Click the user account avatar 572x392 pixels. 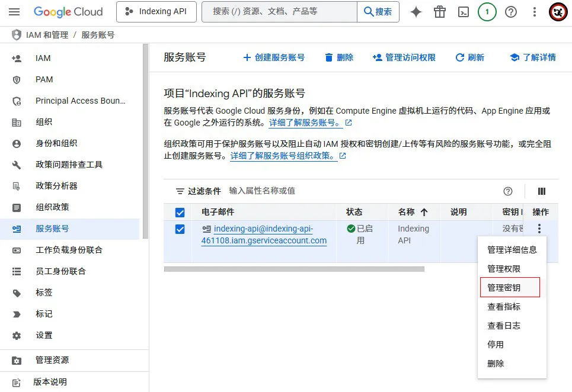point(558,12)
